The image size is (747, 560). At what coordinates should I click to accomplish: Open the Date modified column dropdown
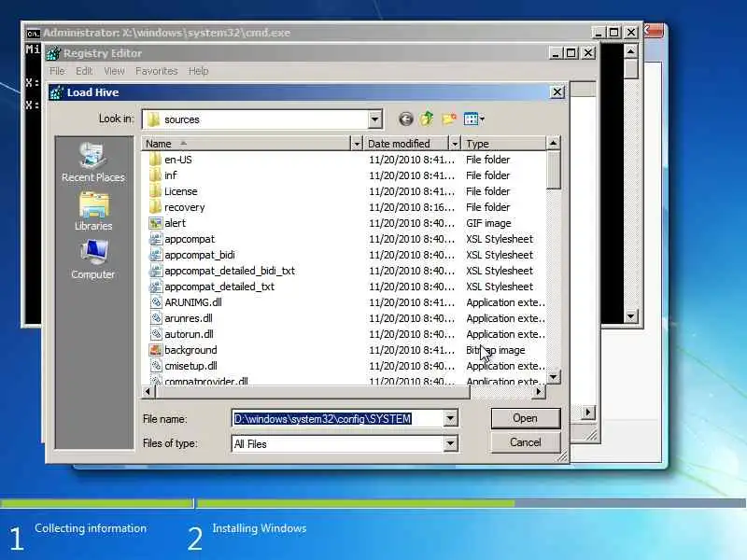point(455,144)
